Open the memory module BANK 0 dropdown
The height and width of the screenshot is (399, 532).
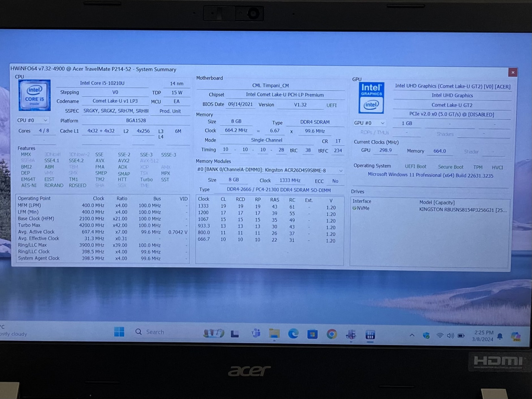(x=270, y=170)
